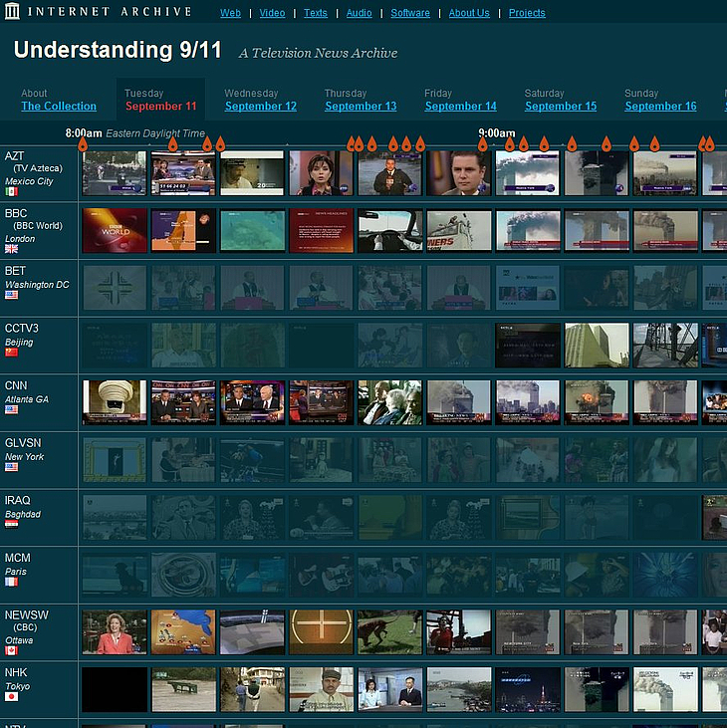
Task: Click the Internet Archive temple logo icon
Action: (12, 11)
